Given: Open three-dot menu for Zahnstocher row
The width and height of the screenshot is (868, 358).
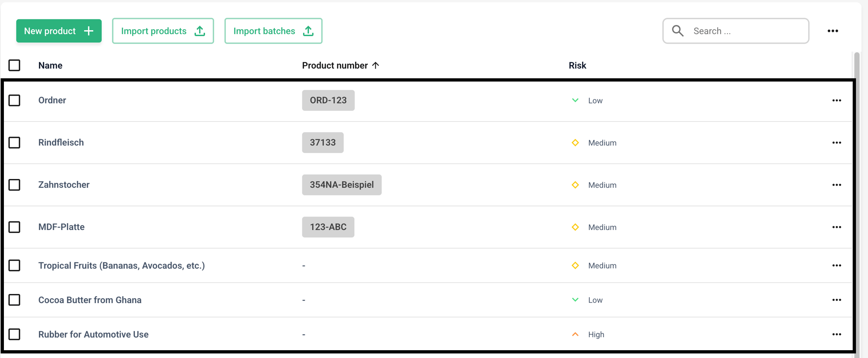Looking at the screenshot, I should click(836, 185).
